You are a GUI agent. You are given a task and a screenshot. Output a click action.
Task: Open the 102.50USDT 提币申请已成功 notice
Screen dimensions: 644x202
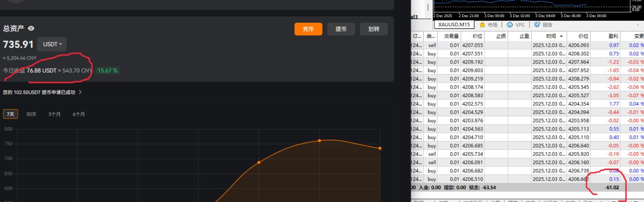39,92
